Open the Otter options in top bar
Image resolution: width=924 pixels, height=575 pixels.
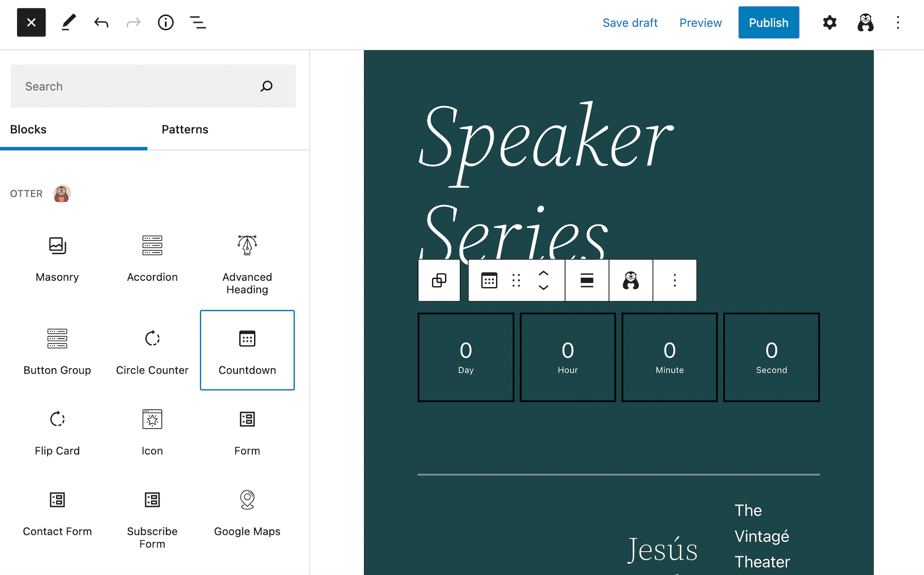pyautogui.click(x=865, y=22)
